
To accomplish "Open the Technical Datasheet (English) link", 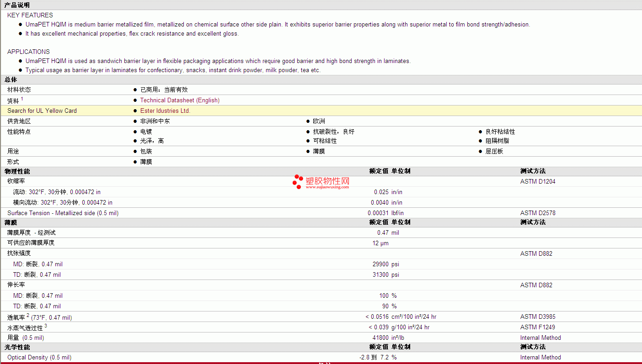I will tap(180, 100).
